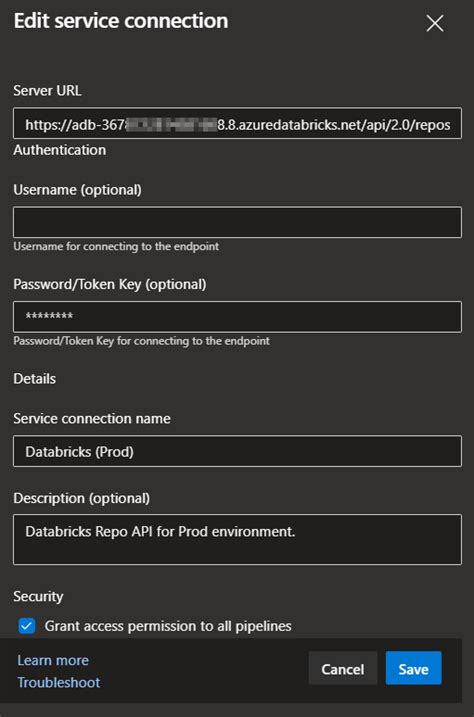Close the Edit service connection dialog
This screenshot has width=474, height=717.
click(x=434, y=23)
